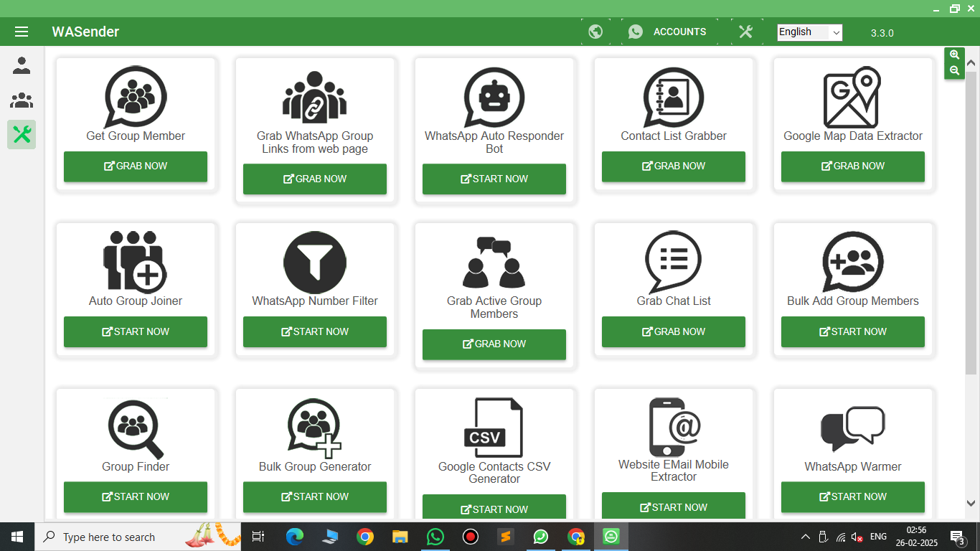Click the muted volume tray icon
Image resolution: width=980 pixels, height=551 pixels.
[x=857, y=537]
